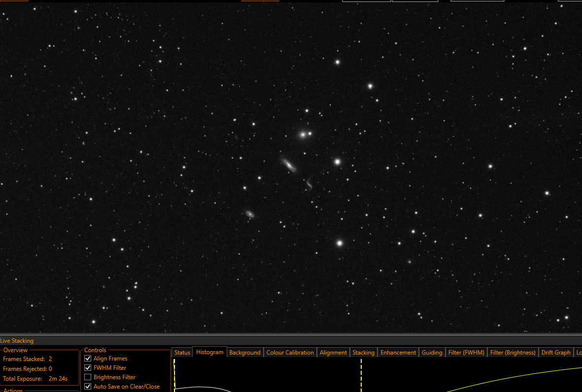This screenshot has width=582, height=392.
Task: Click the Live Stacking panel title bar
Action: point(291,340)
